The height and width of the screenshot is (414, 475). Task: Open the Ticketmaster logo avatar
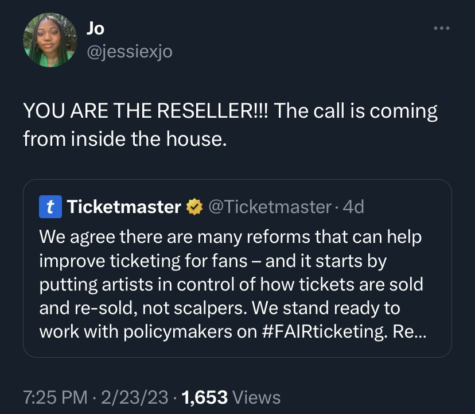pyautogui.click(x=50, y=207)
